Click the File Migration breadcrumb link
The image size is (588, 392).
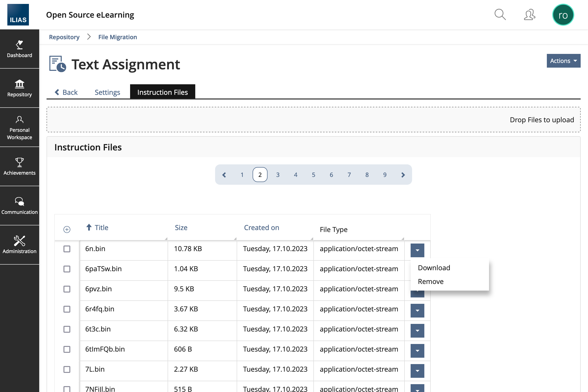118,37
